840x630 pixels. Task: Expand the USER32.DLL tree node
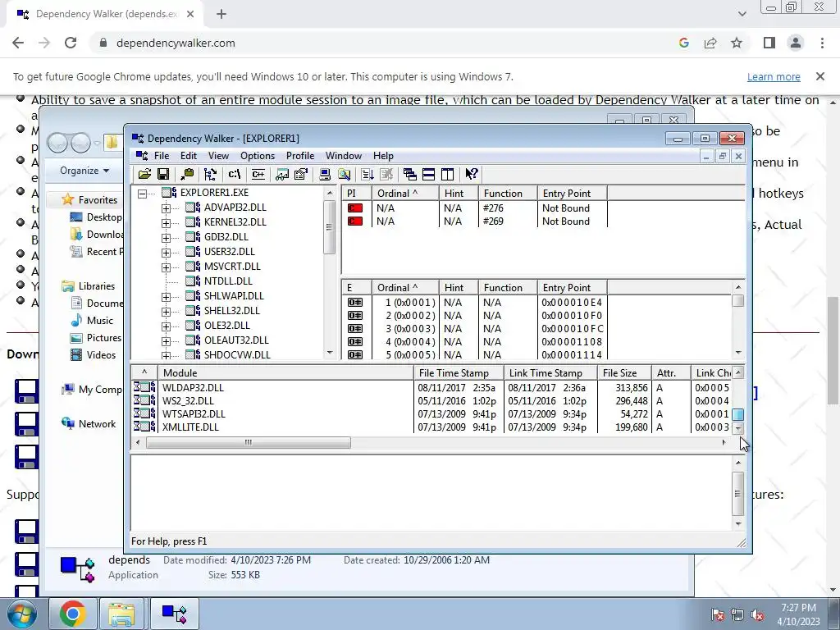(166, 253)
